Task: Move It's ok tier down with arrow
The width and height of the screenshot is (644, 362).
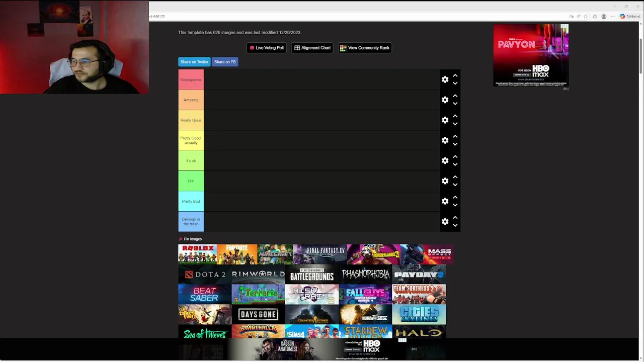Action: pyautogui.click(x=455, y=164)
